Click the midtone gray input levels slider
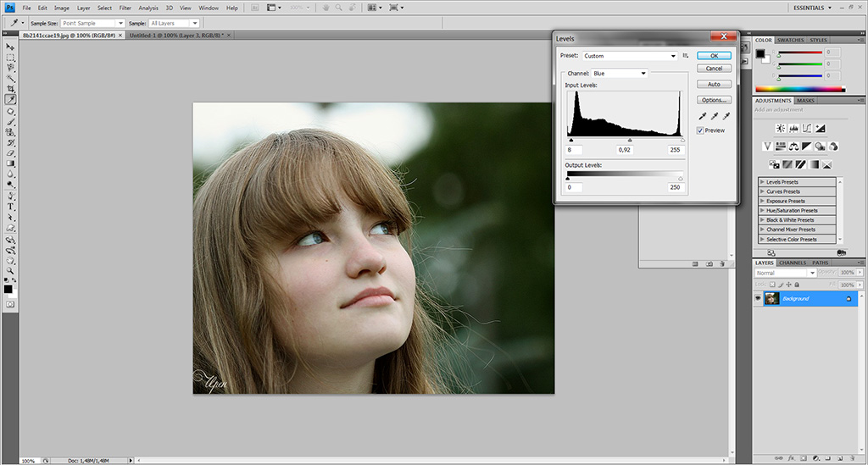The height and width of the screenshot is (465, 868). point(629,141)
